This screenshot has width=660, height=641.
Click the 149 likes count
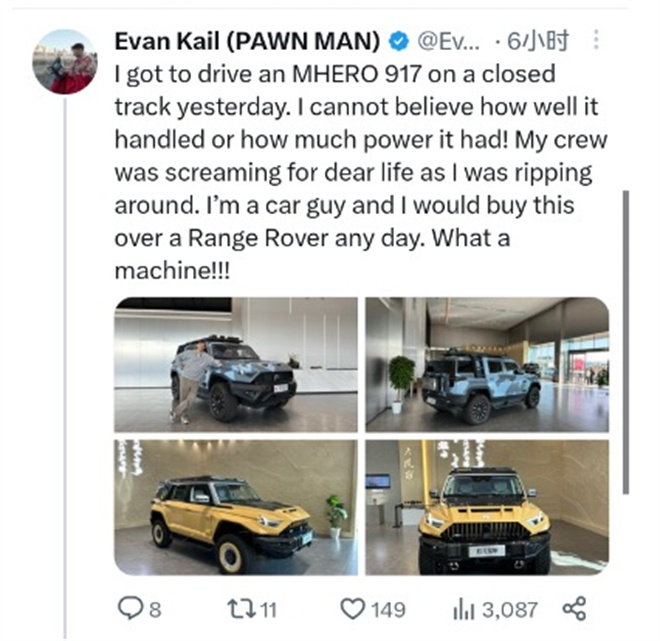[x=387, y=609]
